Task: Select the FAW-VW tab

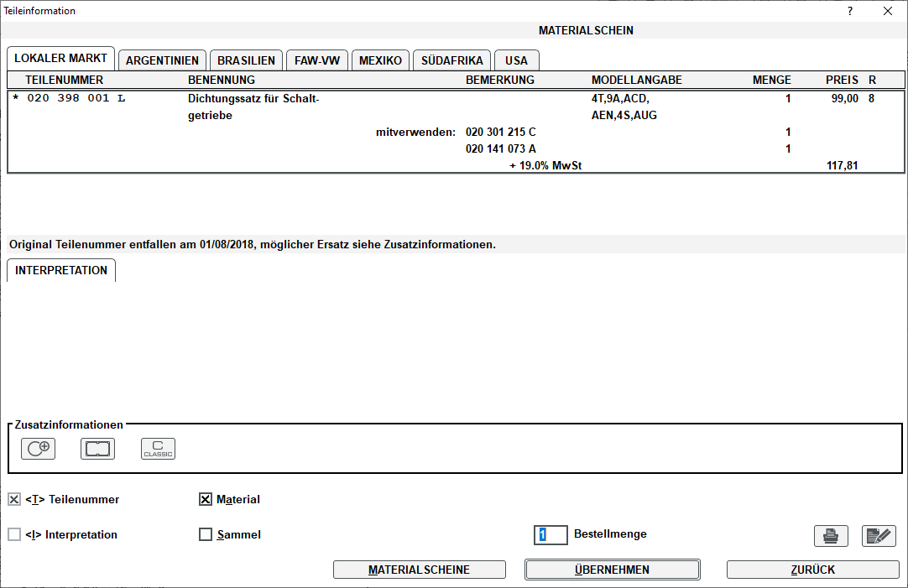Action: 316,60
